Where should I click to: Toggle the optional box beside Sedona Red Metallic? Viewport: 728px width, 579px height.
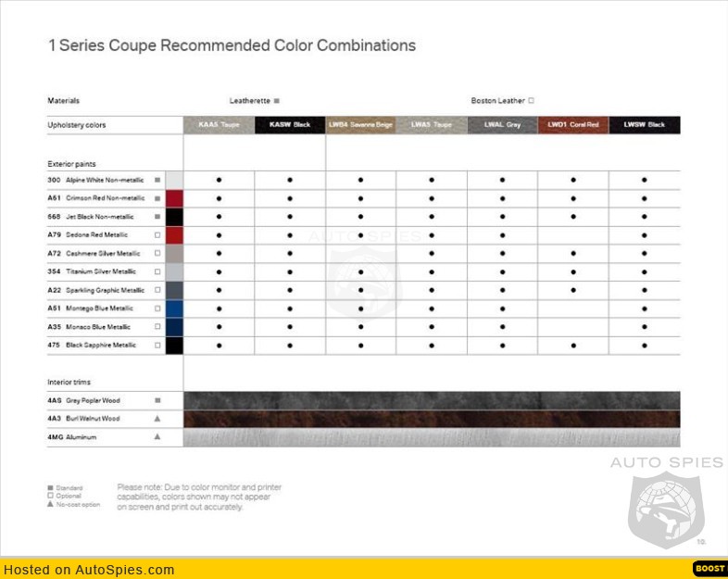coord(157,235)
